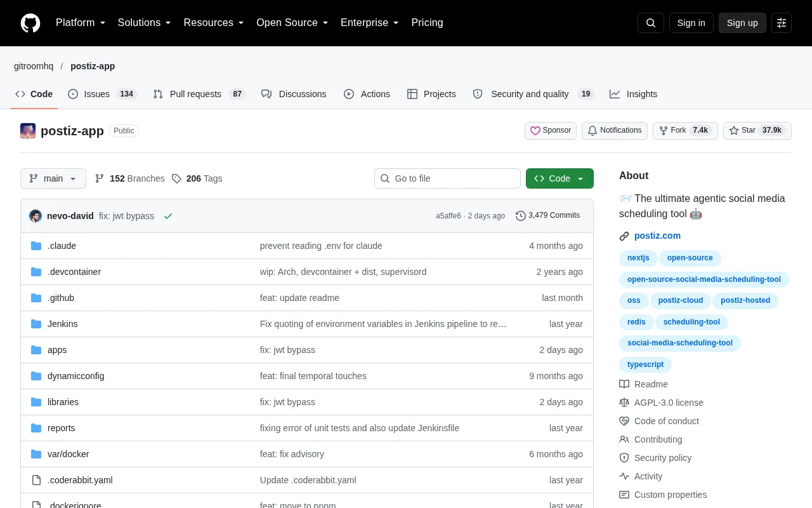Open the Readme book link
Screen dimensions: 812x508
(x=644, y=384)
